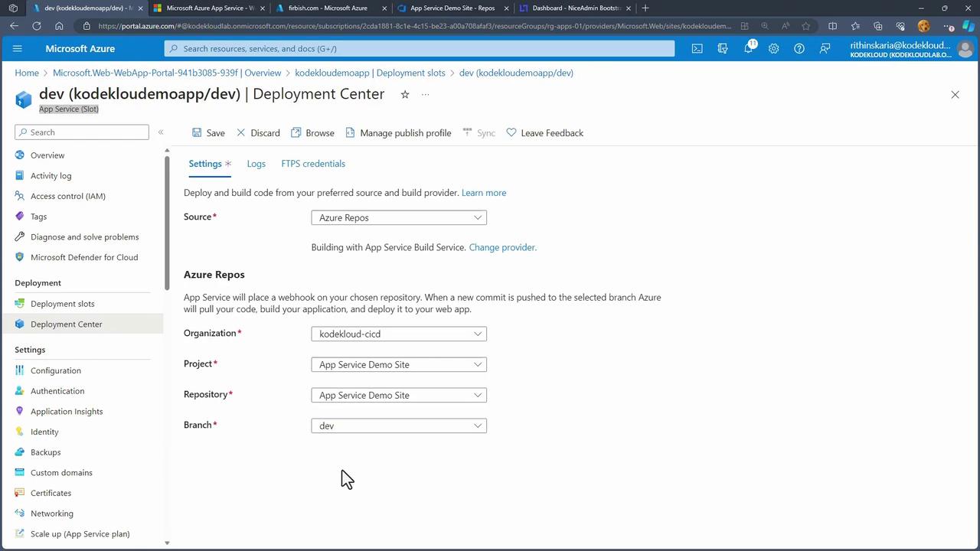Click the feedback icon in Azure header
The width and height of the screenshot is (980, 551).
[x=825, y=48]
